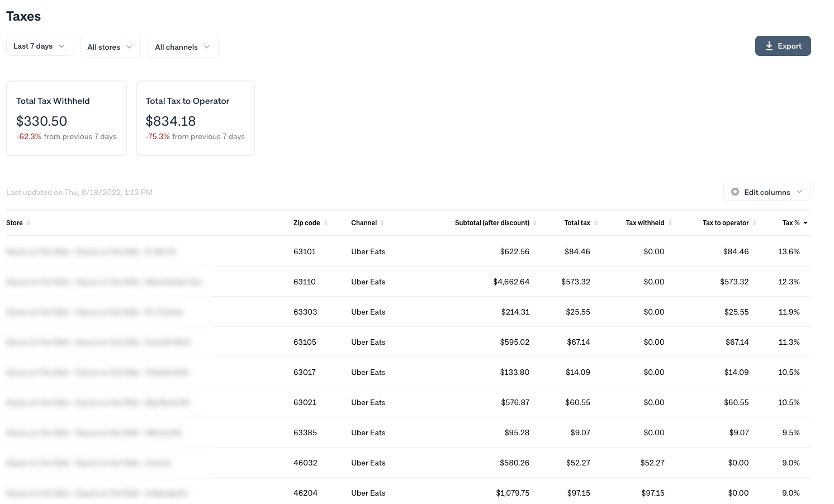Click the Taxes page heading
Viewport: 834px width, 504px height.
pyautogui.click(x=23, y=16)
